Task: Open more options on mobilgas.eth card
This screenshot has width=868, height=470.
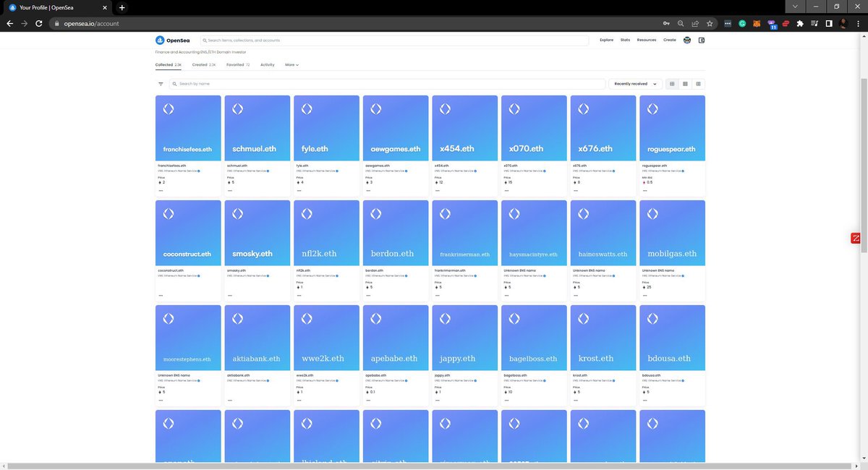Action: pos(645,296)
